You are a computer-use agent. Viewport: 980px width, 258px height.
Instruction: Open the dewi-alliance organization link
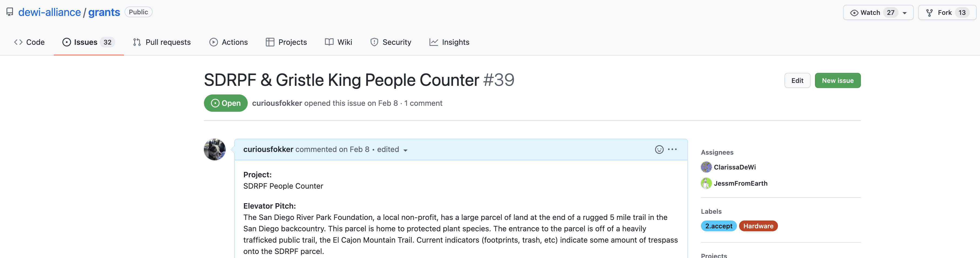click(x=49, y=12)
